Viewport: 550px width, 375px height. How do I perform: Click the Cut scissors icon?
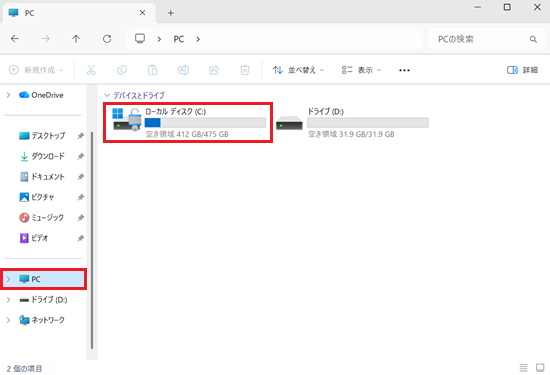coord(91,70)
